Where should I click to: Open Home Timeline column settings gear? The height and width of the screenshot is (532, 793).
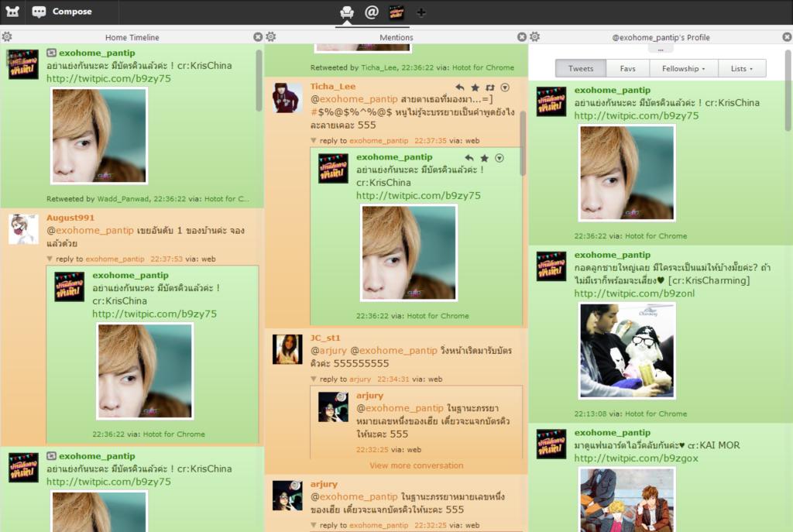(x=6, y=37)
